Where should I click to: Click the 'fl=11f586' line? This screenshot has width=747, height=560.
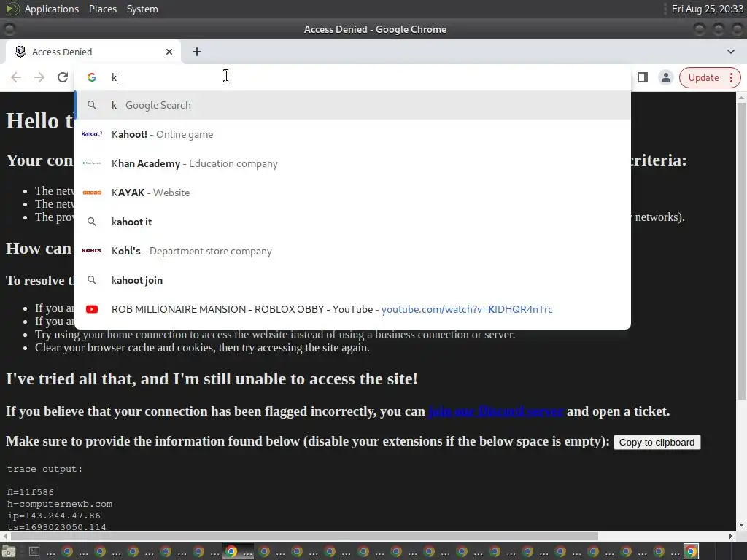tap(31, 492)
